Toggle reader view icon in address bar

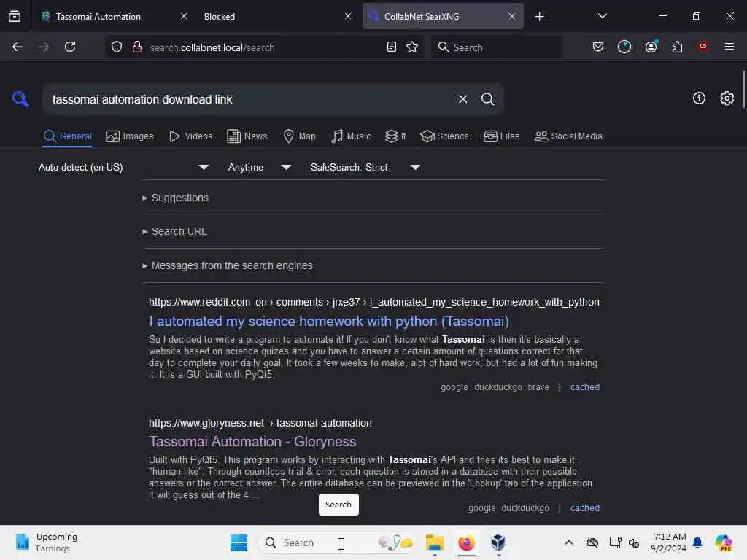pos(391,47)
